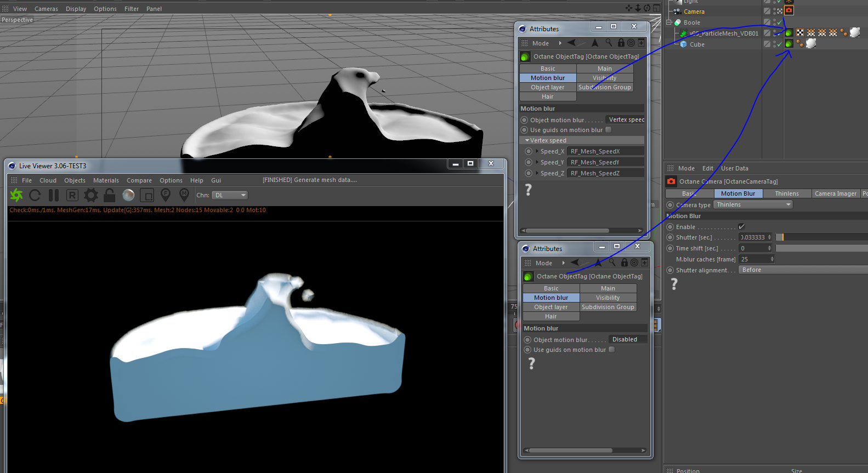Screen dimensions: 868x473
Task: Toggle visibility dots for Camera object
Action: [774, 11]
